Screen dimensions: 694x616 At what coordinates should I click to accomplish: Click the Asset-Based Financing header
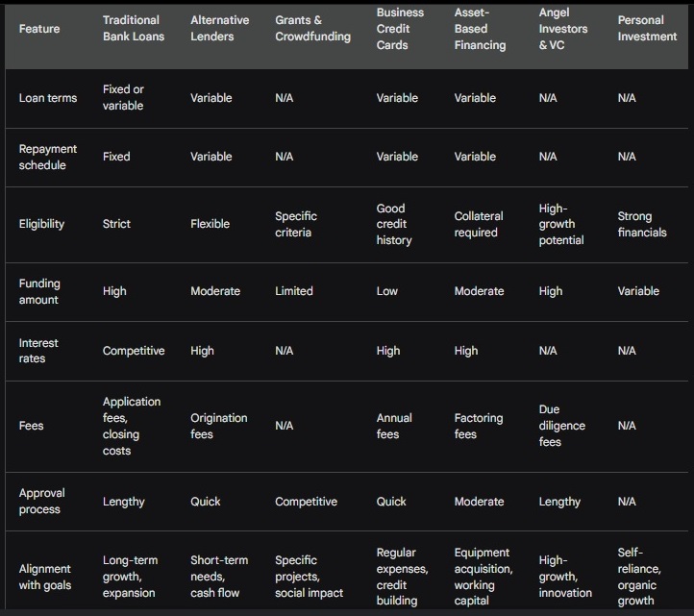[x=480, y=29]
